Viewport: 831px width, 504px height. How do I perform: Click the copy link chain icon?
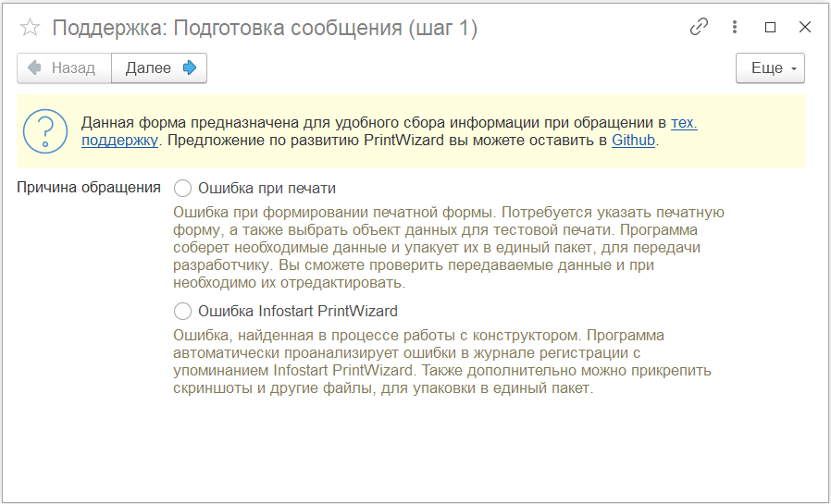tap(699, 28)
